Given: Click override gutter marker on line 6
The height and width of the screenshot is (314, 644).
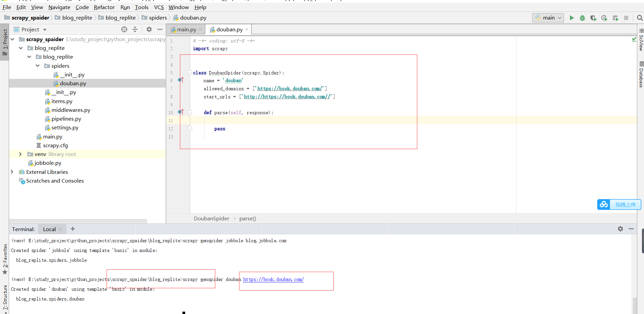Looking at the screenshot, I should [x=181, y=80].
